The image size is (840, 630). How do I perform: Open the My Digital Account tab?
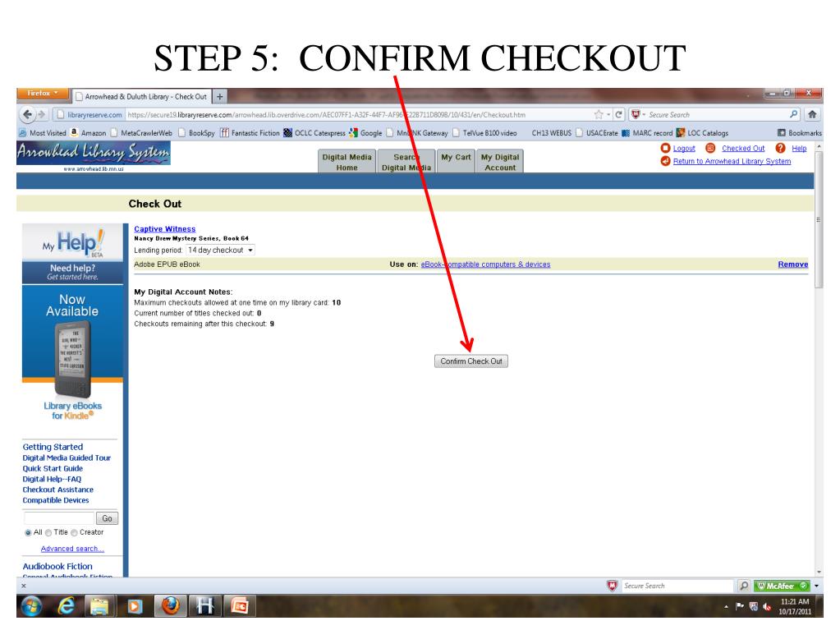pos(500,162)
